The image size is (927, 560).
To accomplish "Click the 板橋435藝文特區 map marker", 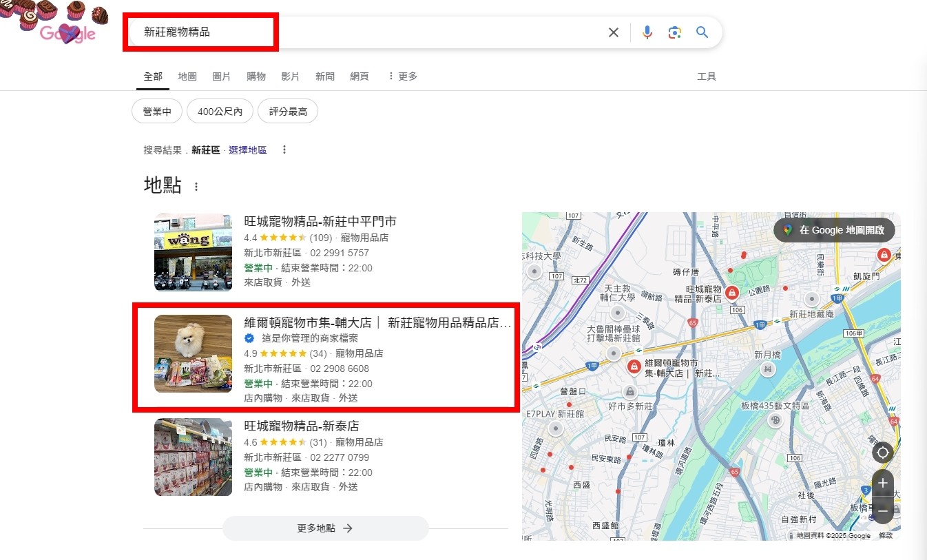I will point(775,419).
